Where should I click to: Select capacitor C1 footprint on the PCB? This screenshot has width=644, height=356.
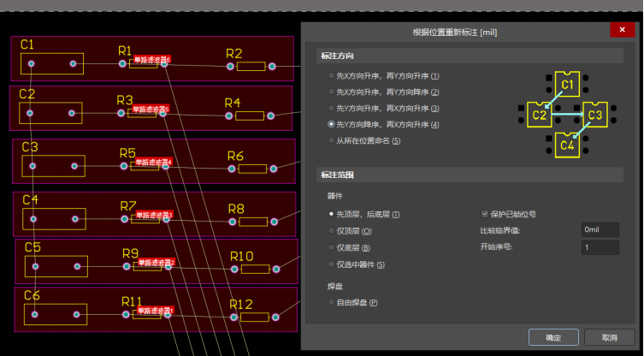point(52,64)
